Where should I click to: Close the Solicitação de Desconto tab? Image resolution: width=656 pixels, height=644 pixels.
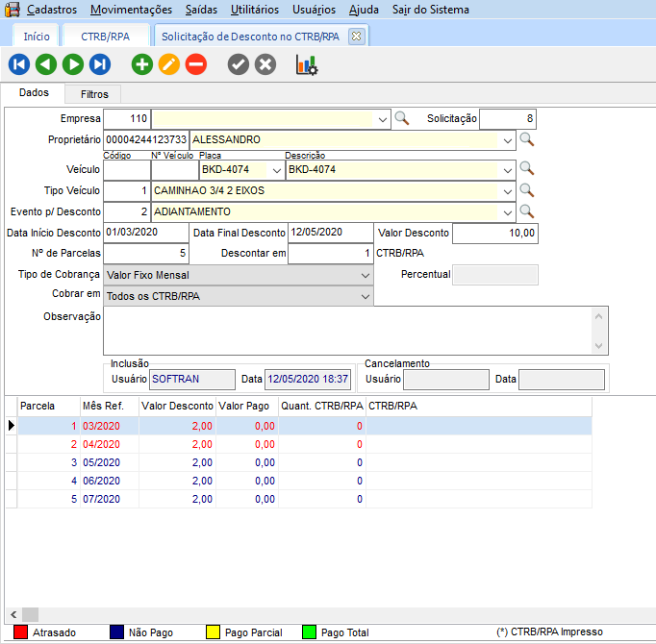tap(355, 37)
